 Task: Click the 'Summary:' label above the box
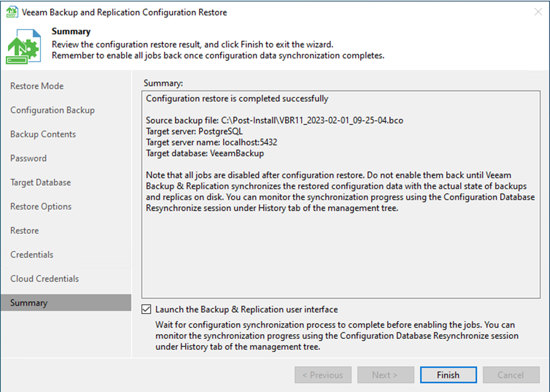pyautogui.click(x=163, y=83)
